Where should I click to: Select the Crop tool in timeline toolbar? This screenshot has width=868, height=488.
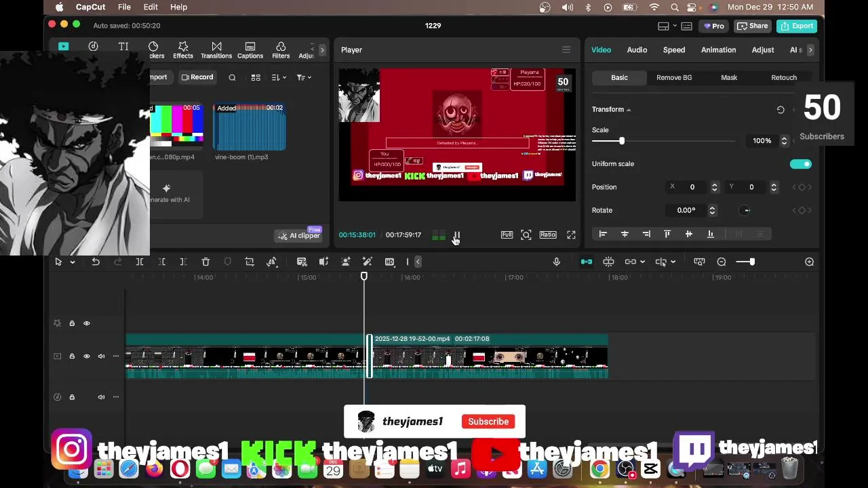tap(250, 262)
